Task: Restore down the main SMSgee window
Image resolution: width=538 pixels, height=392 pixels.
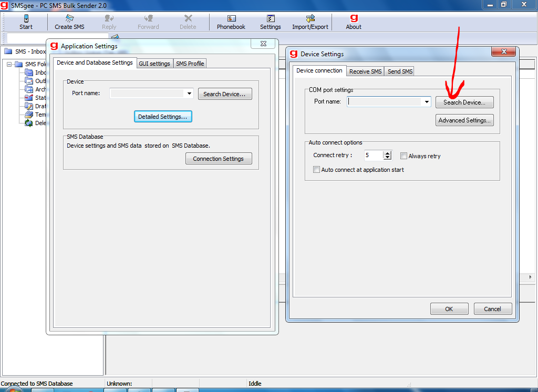Action: (504, 4)
